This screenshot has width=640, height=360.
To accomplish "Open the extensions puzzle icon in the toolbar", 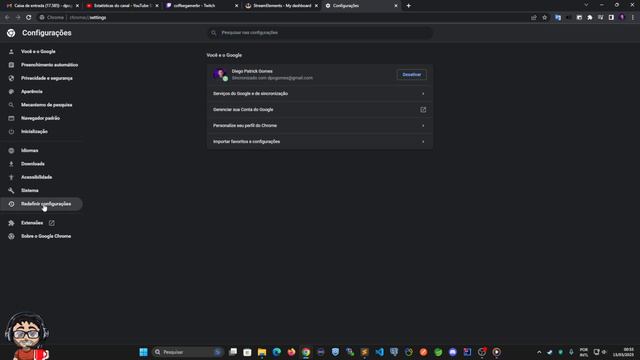I will 590,18.
